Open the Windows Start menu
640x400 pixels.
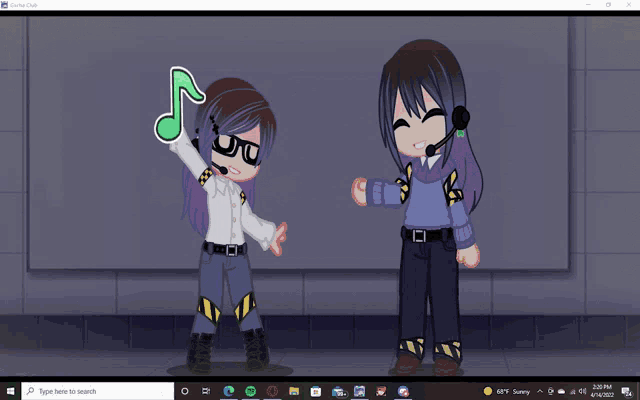10,391
